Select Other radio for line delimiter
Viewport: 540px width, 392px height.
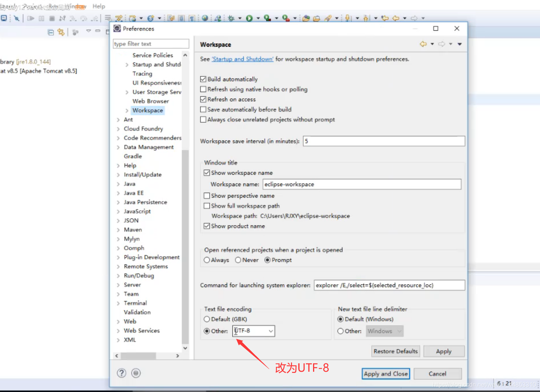(341, 331)
